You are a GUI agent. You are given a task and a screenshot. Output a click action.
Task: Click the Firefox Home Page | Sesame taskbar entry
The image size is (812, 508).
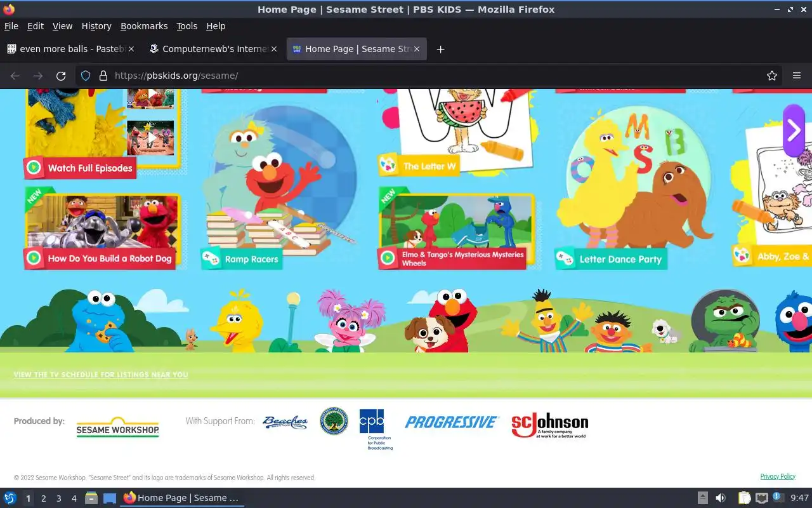pyautogui.click(x=181, y=498)
